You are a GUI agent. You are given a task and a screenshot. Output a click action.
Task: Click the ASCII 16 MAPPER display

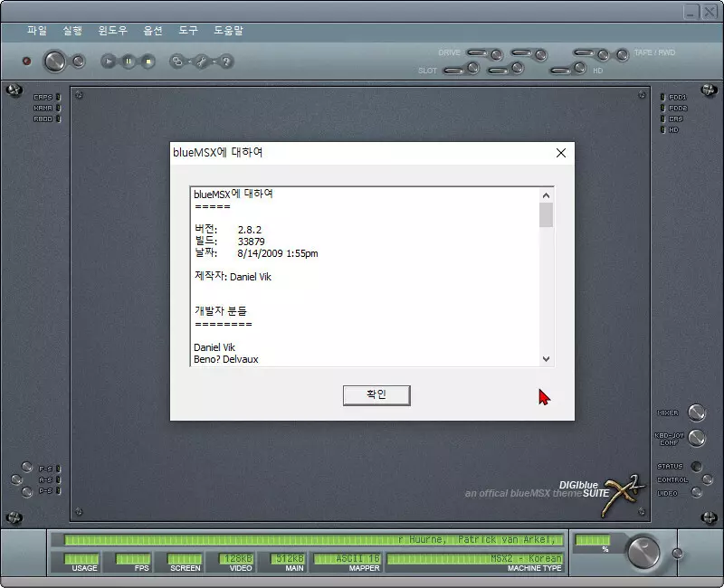click(x=347, y=558)
